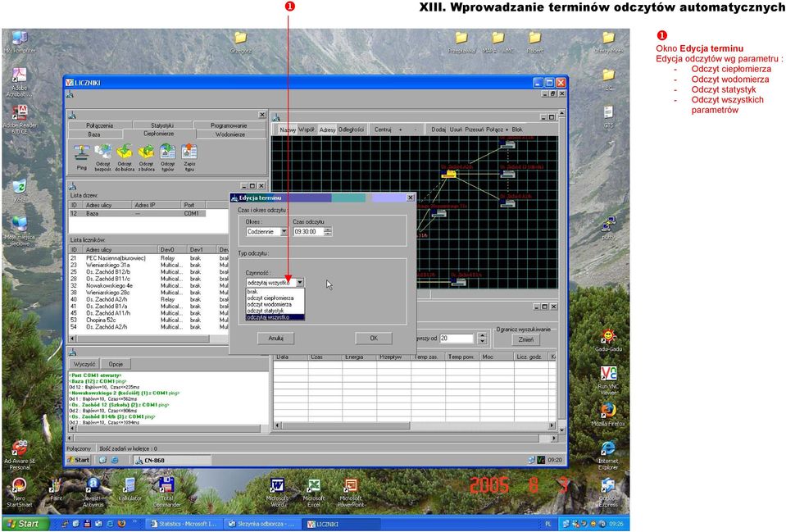Click the Odczyt bezpośr. icon
This screenshot has height=532, width=786.
(103, 158)
